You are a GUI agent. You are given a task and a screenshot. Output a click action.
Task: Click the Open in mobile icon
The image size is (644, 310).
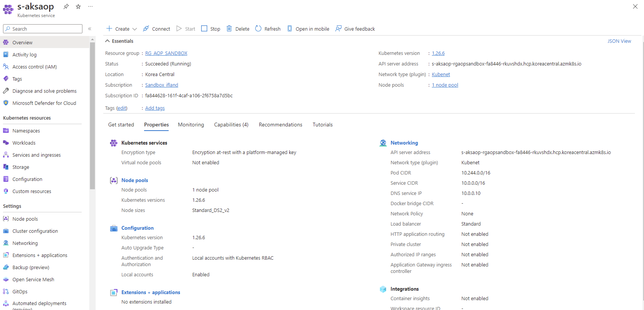click(x=289, y=29)
